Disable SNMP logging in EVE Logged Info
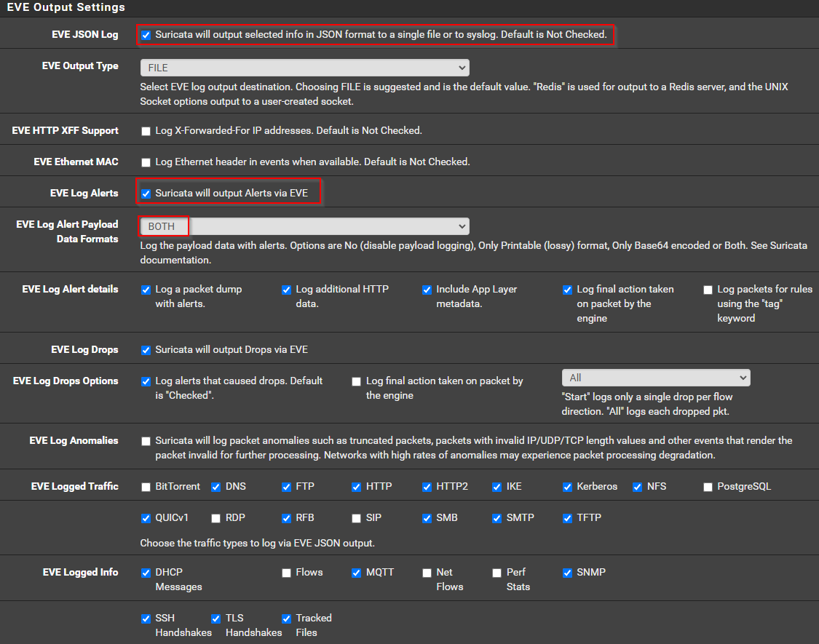819x644 pixels. (x=567, y=573)
